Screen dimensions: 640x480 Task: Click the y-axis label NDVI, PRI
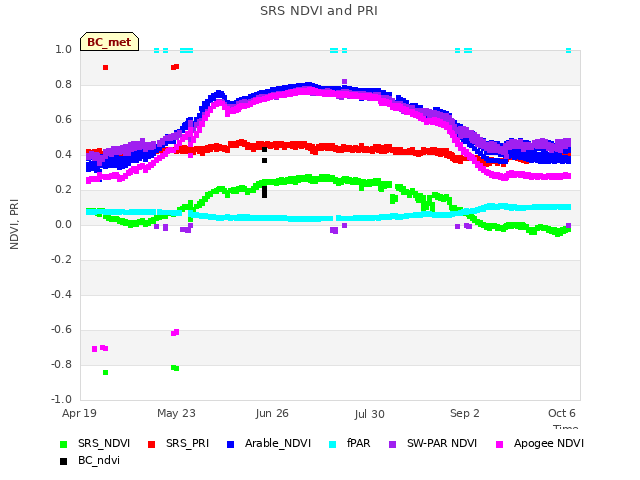(14, 224)
